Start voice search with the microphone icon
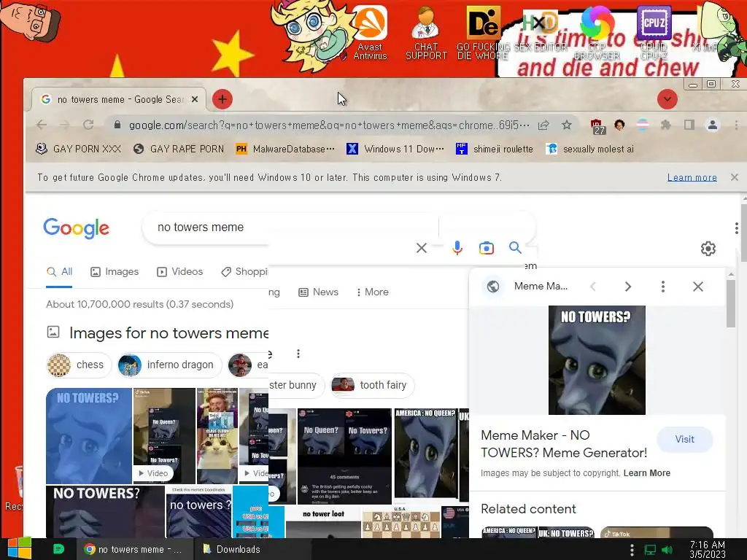The image size is (747, 560). click(x=457, y=248)
